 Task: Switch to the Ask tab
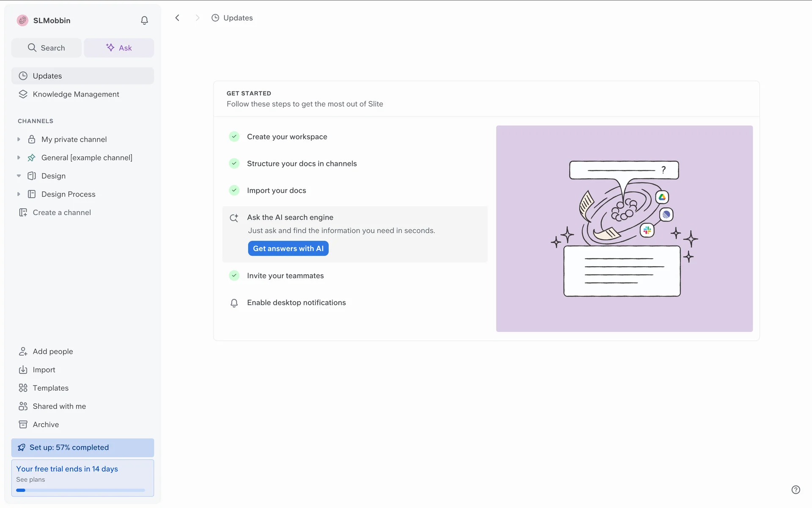coord(119,48)
